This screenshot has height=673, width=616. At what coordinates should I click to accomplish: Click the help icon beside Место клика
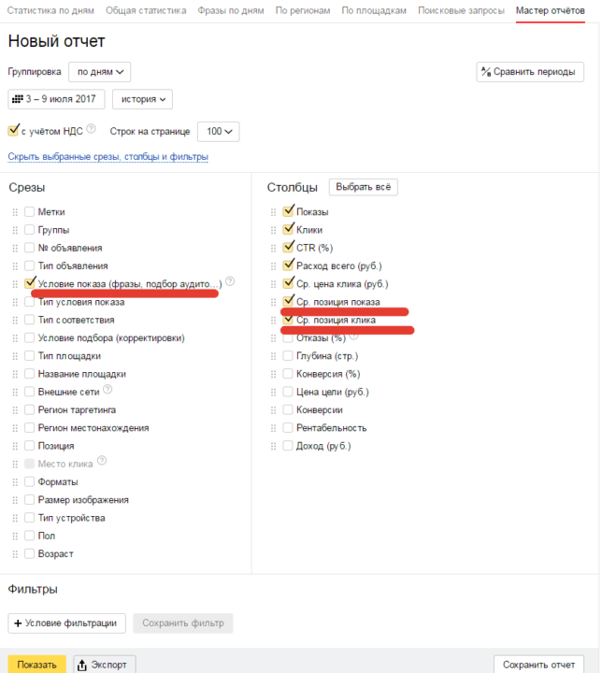[102, 461]
